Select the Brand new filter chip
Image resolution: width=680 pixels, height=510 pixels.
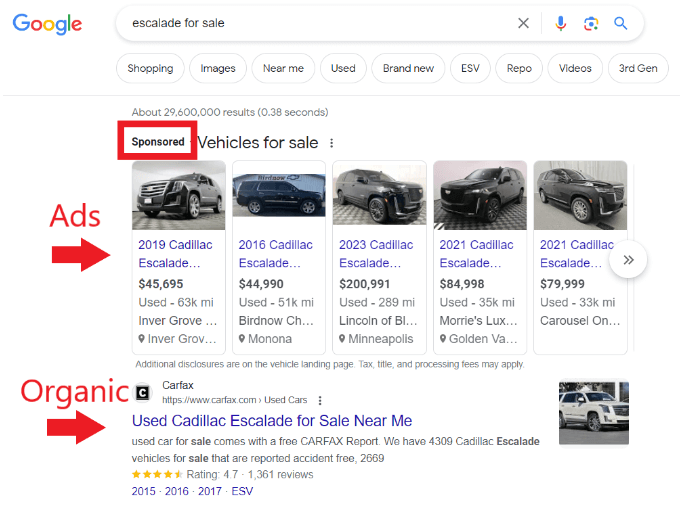click(409, 68)
